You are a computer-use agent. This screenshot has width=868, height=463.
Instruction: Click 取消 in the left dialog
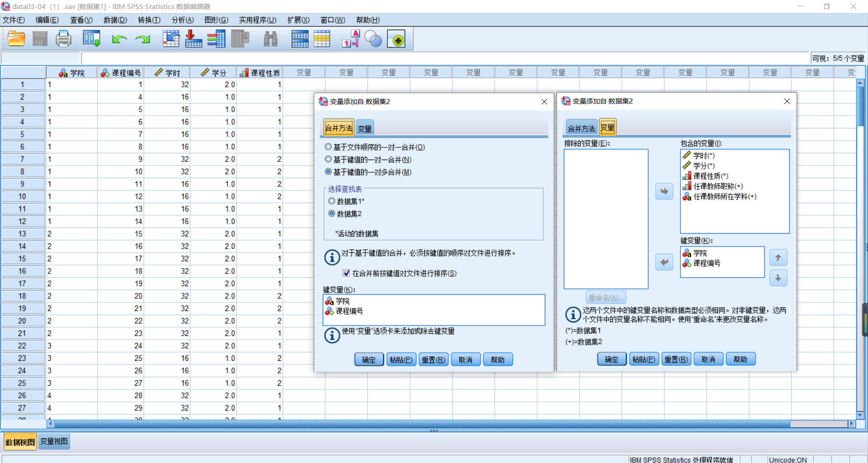(465, 359)
